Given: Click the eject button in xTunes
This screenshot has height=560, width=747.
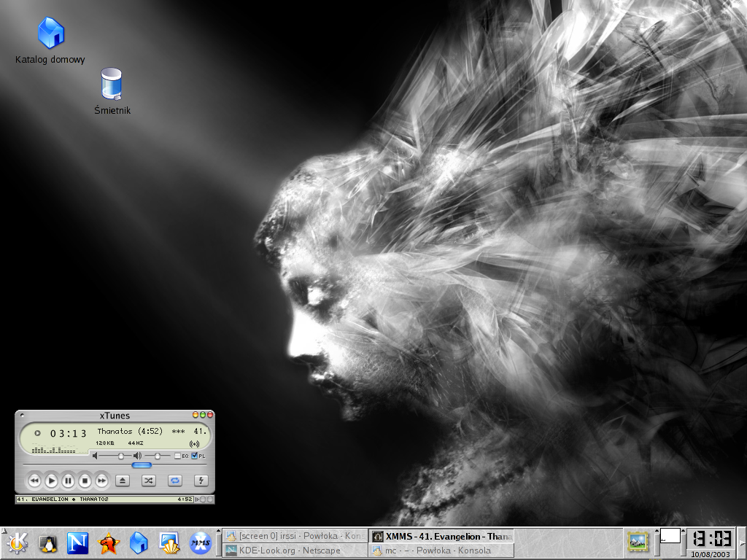Looking at the screenshot, I should (123, 481).
